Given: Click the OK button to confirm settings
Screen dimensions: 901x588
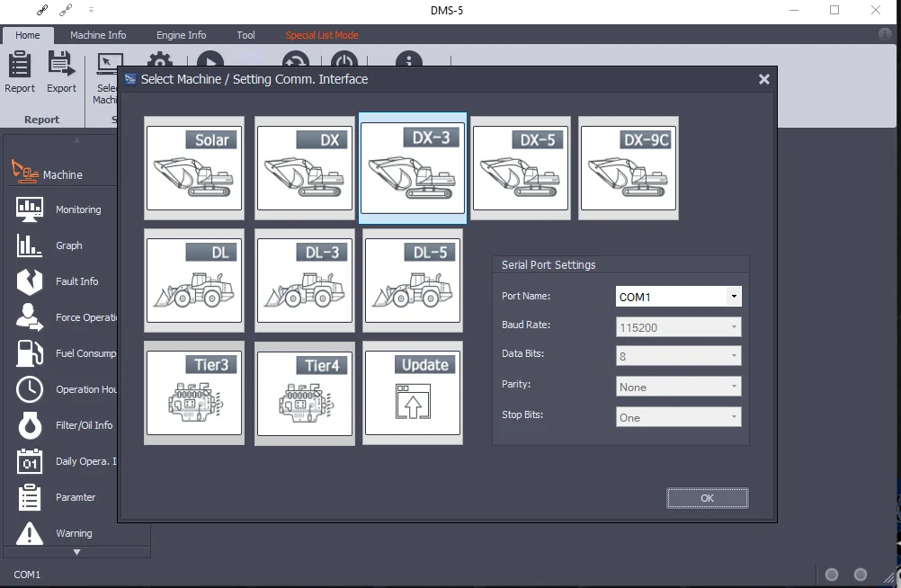Looking at the screenshot, I should click(707, 497).
